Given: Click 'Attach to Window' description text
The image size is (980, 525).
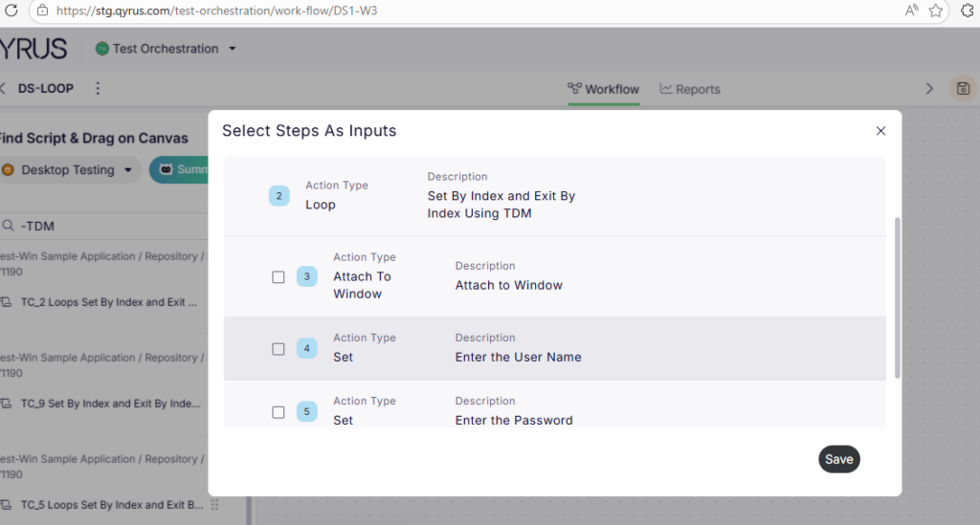Looking at the screenshot, I should (x=509, y=285).
